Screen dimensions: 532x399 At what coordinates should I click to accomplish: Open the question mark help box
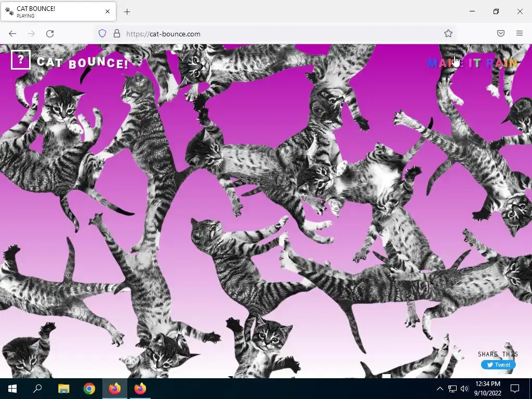(x=21, y=60)
